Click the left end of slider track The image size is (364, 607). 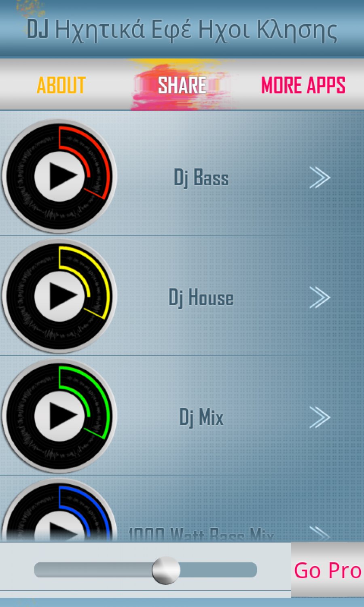point(41,570)
